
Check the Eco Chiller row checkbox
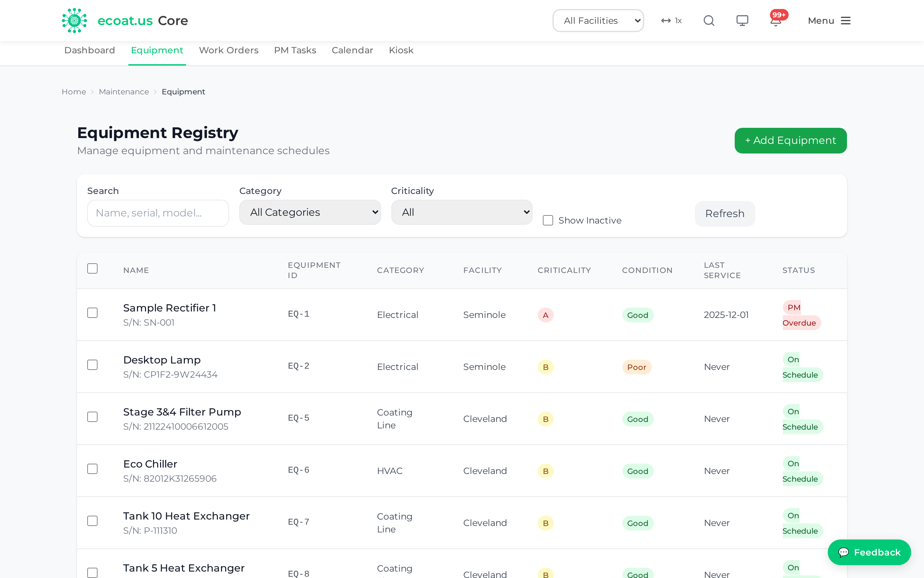(x=92, y=469)
